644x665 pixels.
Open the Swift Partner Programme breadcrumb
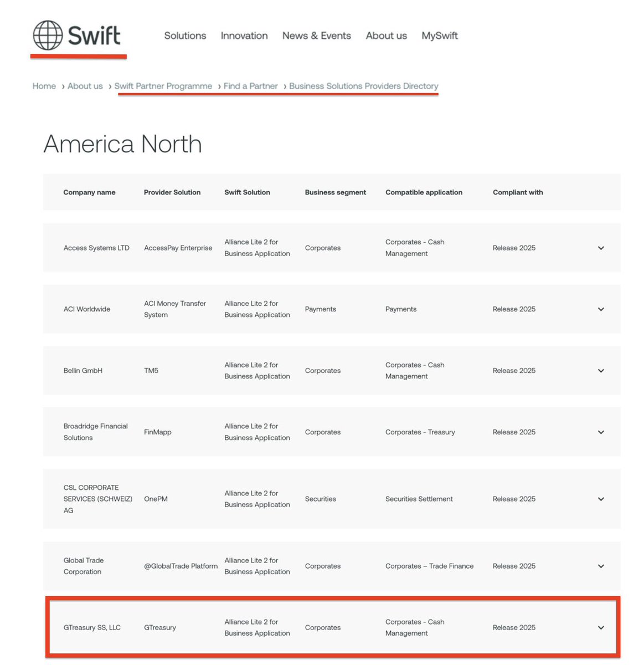163,86
